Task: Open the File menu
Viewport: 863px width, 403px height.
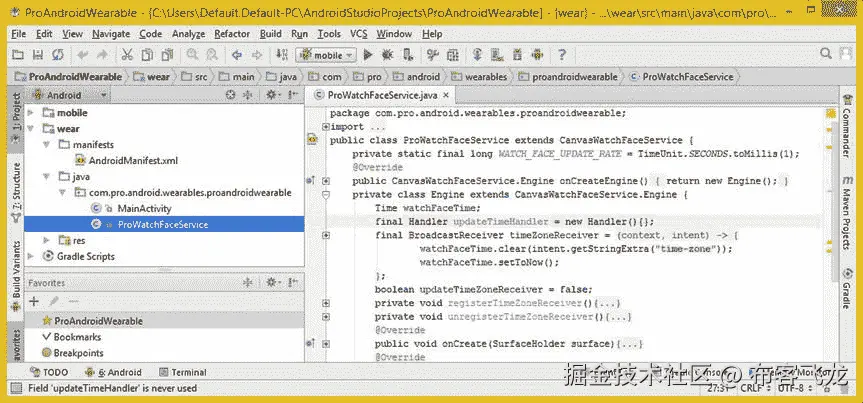Action: click(x=19, y=34)
